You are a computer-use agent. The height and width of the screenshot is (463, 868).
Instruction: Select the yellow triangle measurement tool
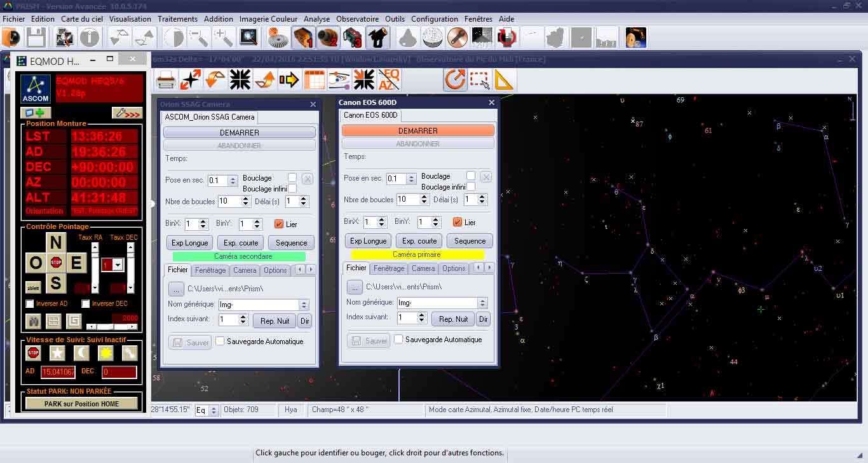[503, 80]
